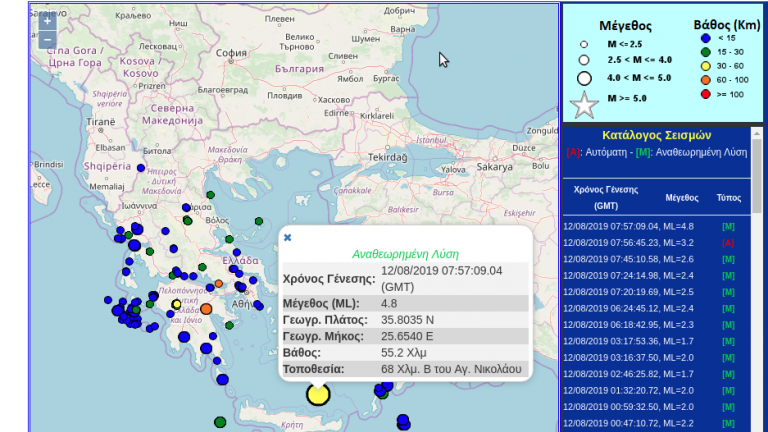The image size is (768, 432).
Task: Close the earthquake details popup
Action: [288, 238]
